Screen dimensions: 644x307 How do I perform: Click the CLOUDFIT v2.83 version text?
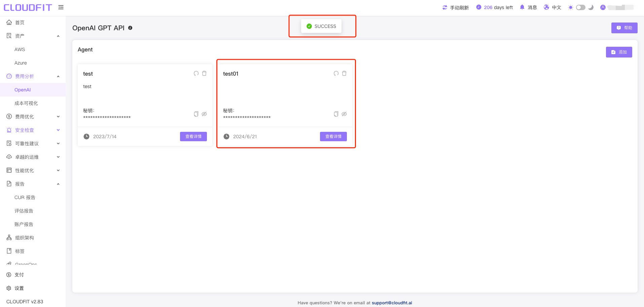click(x=25, y=302)
